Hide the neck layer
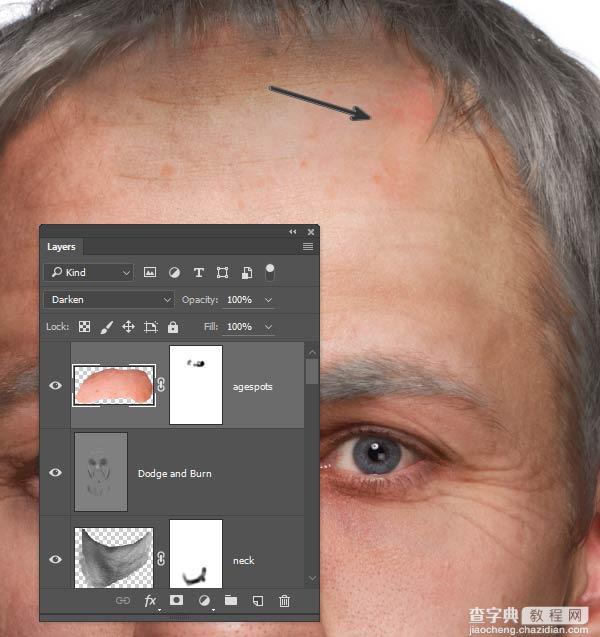Viewport: 600px width, 637px height. 56,559
